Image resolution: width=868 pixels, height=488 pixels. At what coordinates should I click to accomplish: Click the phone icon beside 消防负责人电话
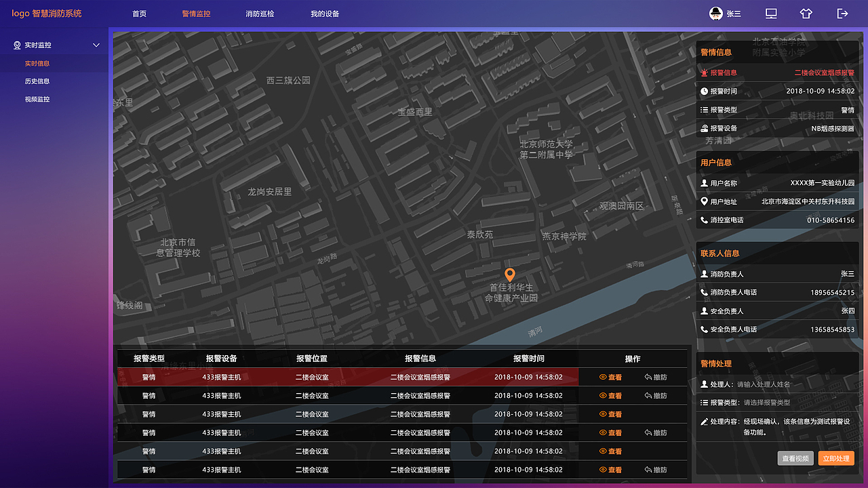(705, 292)
